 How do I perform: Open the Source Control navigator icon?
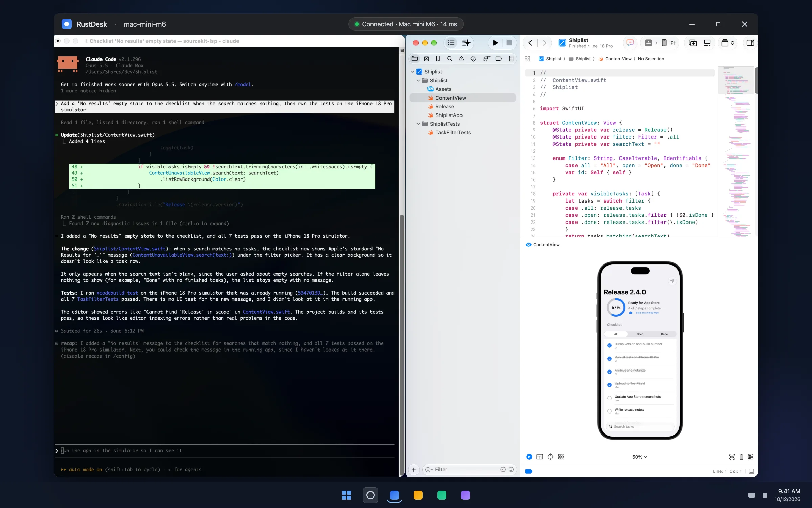[426, 59]
